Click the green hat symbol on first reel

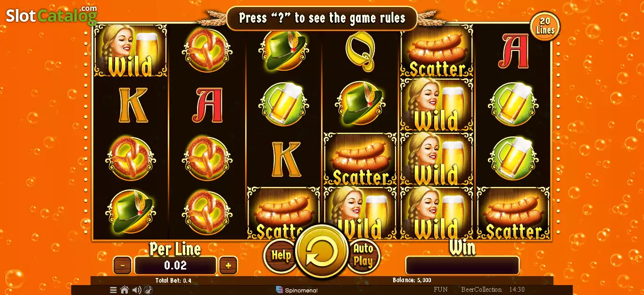coord(131,212)
